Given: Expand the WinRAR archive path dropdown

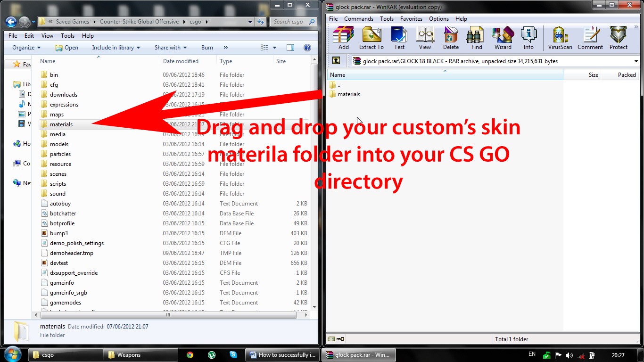Looking at the screenshot, I should (636, 61).
